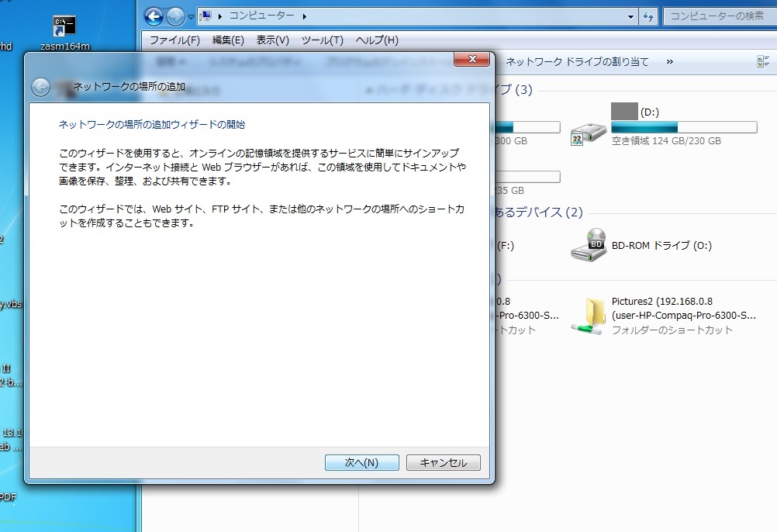Click the Explorer forward navigation arrow
Image resolution: width=777 pixels, height=532 pixels.
[x=175, y=16]
